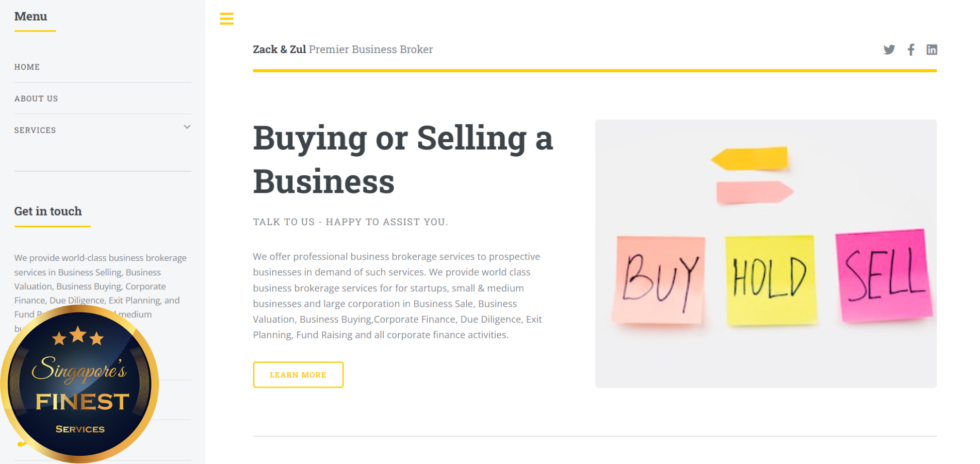Expand the Services submenu chevron
980x464 pixels.
click(187, 127)
